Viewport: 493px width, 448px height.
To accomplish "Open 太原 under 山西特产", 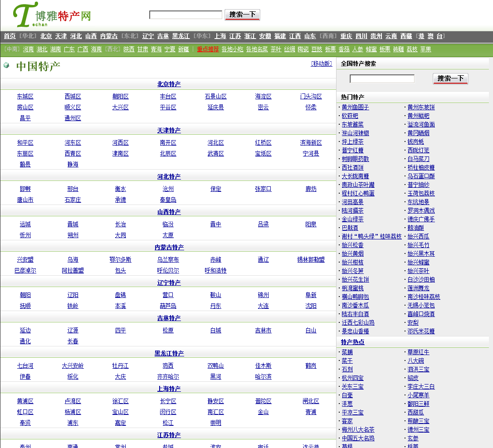I will click(x=168, y=235).
